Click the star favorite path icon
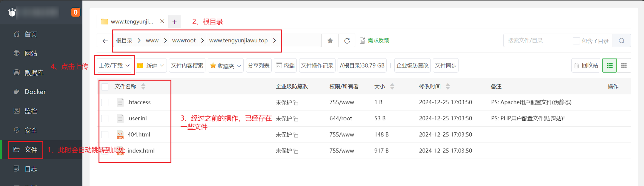The image size is (644, 186). (x=330, y=40)
